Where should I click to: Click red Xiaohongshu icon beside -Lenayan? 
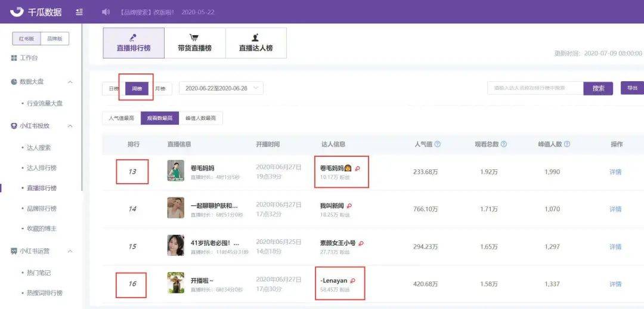click(352, 280)
